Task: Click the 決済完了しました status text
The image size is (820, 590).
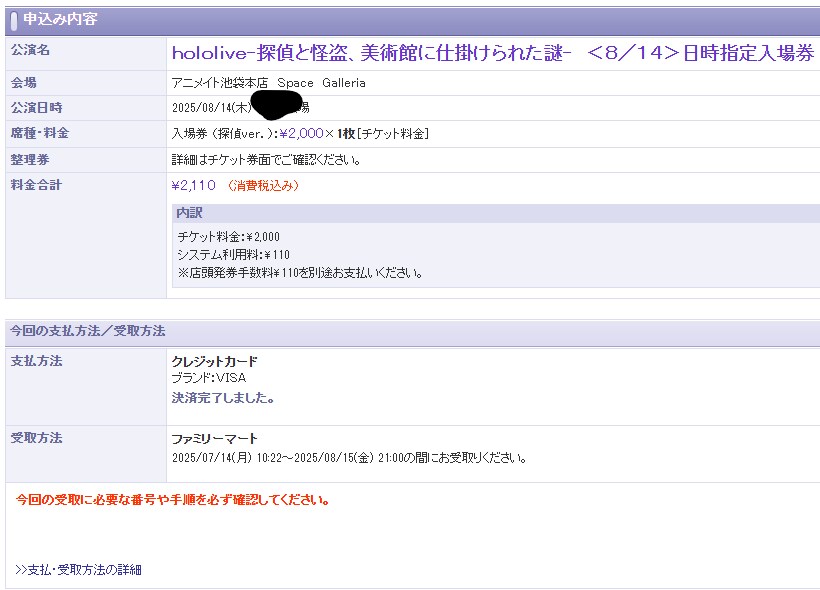Action: [x=223, y=398]
